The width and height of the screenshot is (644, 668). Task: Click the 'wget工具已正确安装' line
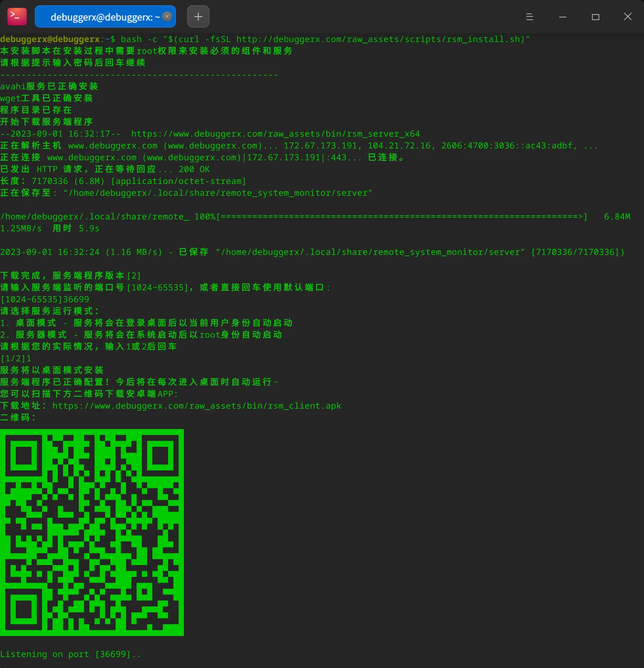click(46, 99)
